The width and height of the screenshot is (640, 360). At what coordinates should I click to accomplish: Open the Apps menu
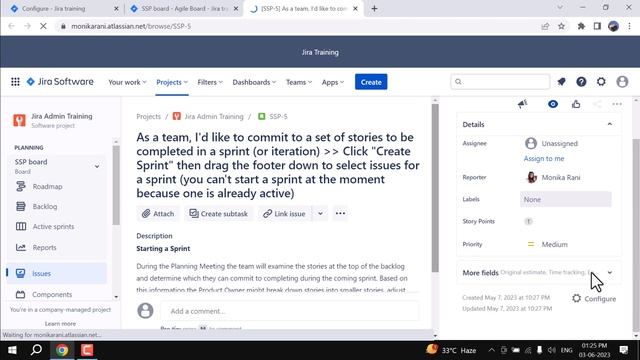[333, 82]
